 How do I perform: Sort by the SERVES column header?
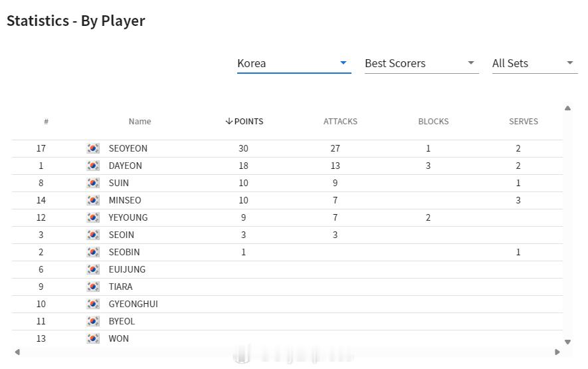coord(524,122)
